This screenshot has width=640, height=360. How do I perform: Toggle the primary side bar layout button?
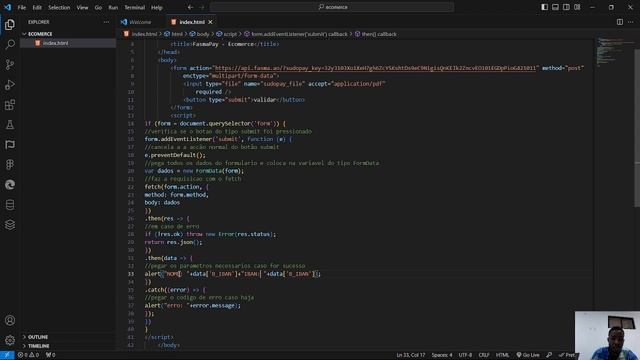click(x=544, y=7)
